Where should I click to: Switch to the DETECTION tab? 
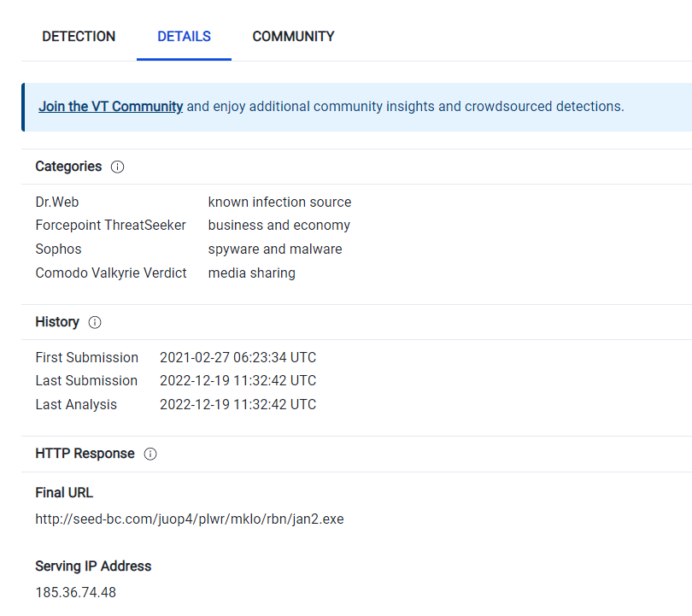(x=78, y=37)
